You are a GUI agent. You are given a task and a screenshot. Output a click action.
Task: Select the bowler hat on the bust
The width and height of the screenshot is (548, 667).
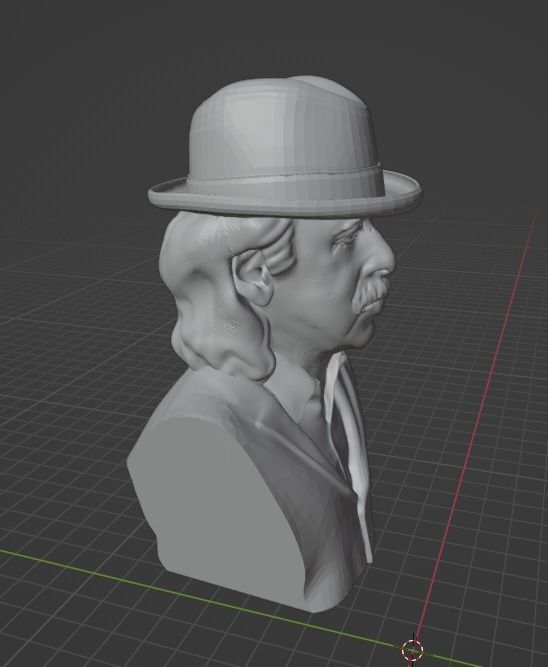[285, 146]
